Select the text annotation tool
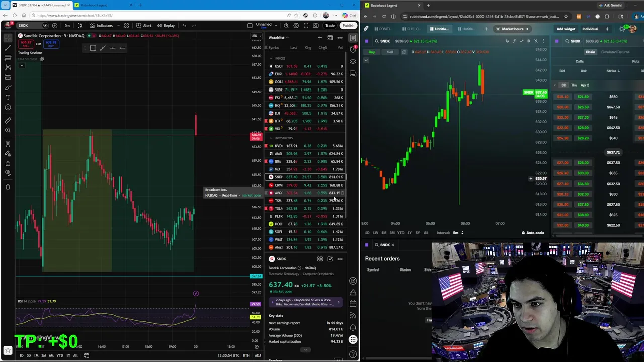Screen dimensions: 644x362 [x=8, y=97]
